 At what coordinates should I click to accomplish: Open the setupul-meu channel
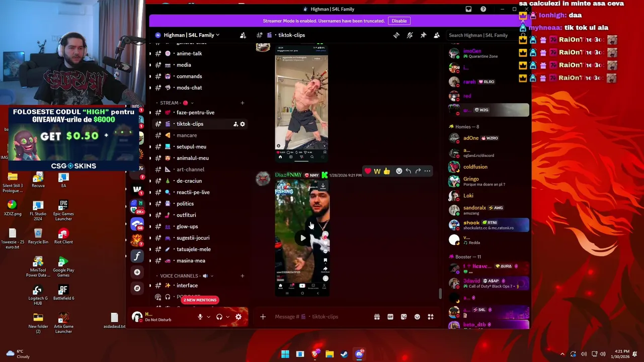pos(200,147)
